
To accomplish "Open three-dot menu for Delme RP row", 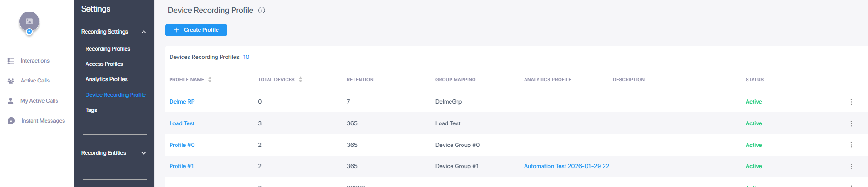I will pyautogui.click(x=851, y=102).
